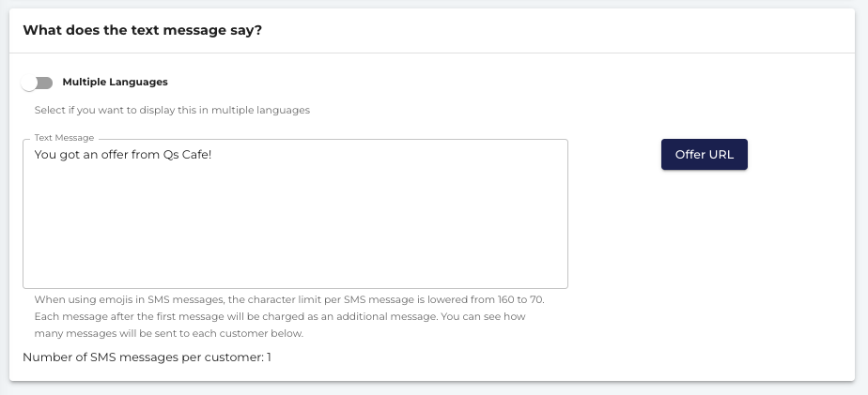The width and height of the screenshot is (868, 395).
Task: Click the 'many messages will be sent' line
Action: coord(169,334)
